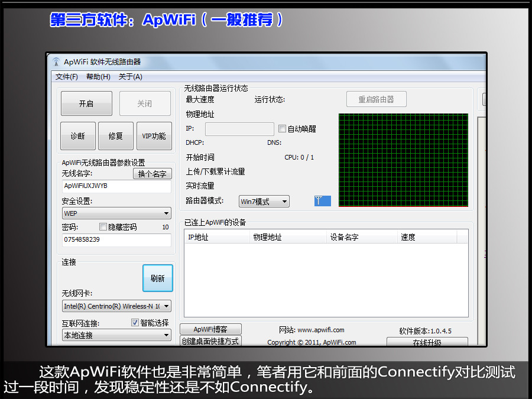Click the 修复 button
The width and height of the screenshot is (532, 399).
(x=116, y=136)
